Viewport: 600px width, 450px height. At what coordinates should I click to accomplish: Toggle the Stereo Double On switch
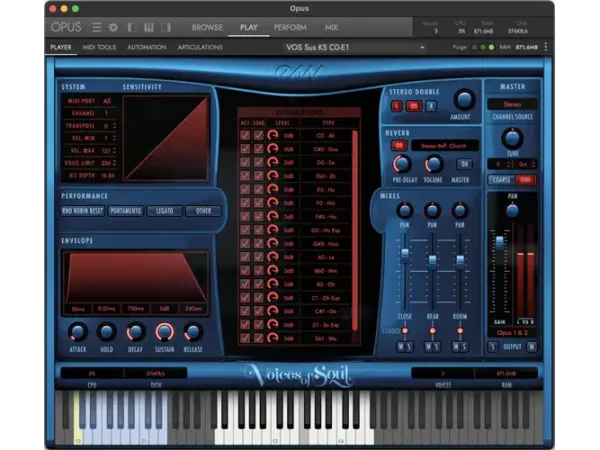(x=414, y=106)
